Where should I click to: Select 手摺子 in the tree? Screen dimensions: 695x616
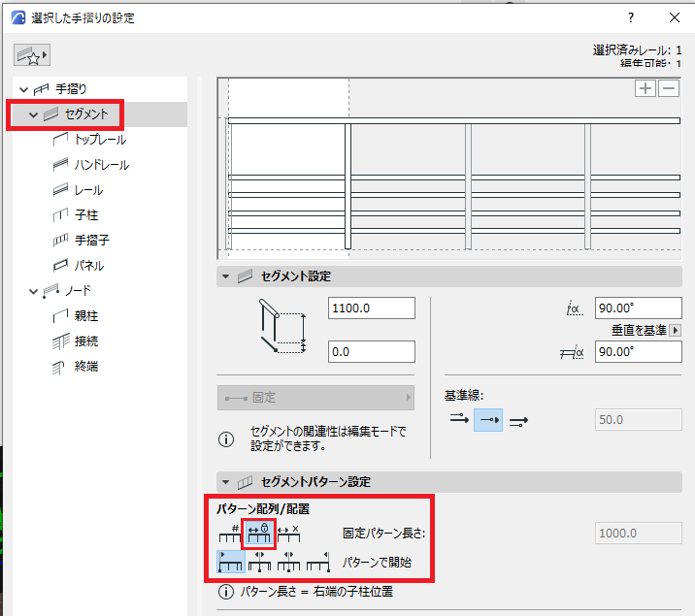pyautogui.click(x=92, y=241)
